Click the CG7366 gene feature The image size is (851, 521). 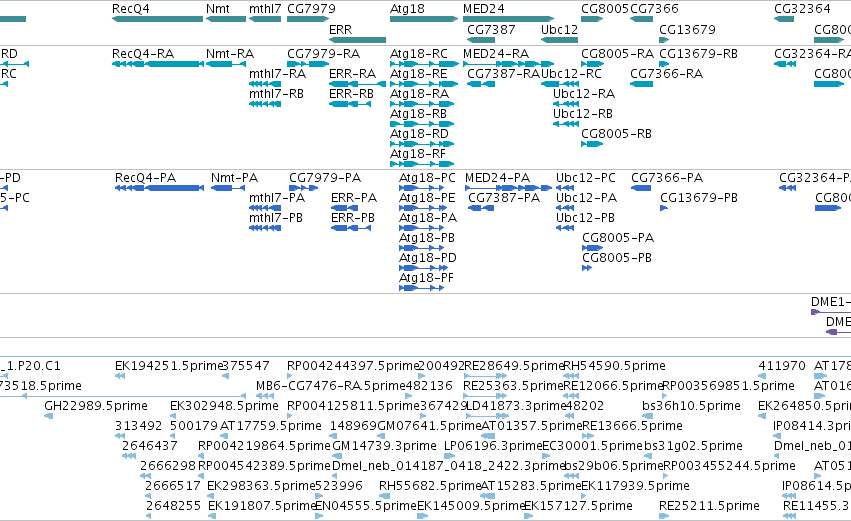(642, 19)
